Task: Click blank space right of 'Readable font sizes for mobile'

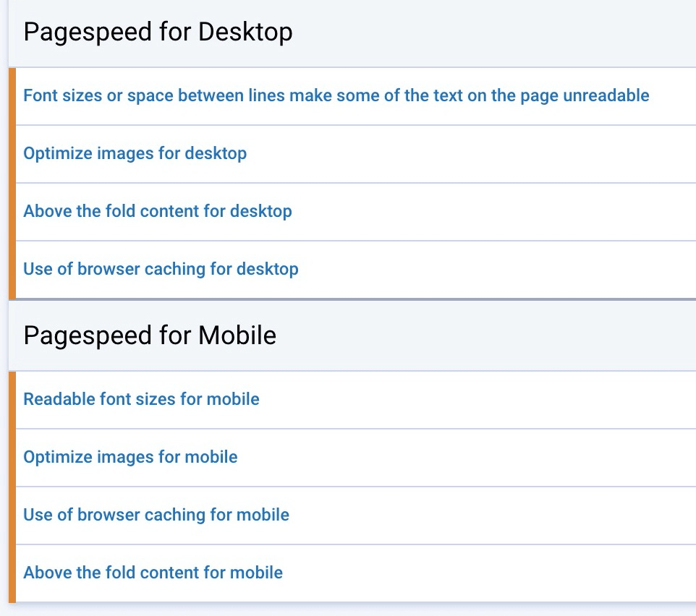Action: point(478,400)
